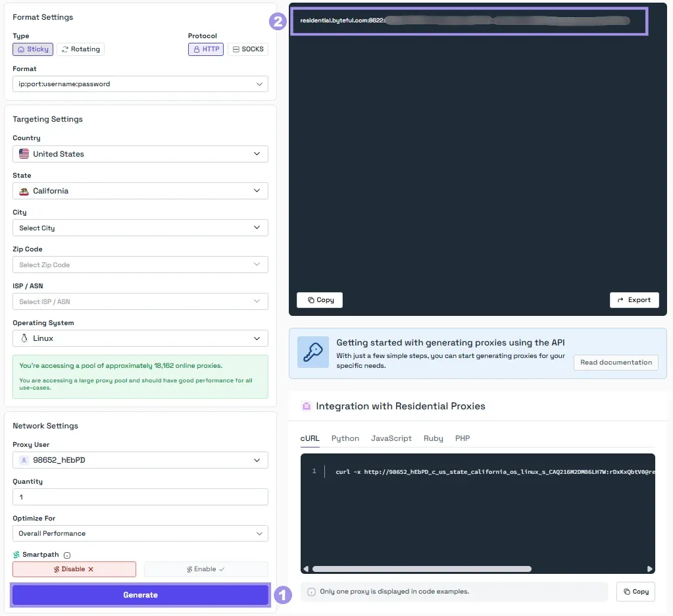Image resolution: width=673 pixels, height=616 pixels.
Task: Switch to the JavaScript tab
Action: click(391, 438)
